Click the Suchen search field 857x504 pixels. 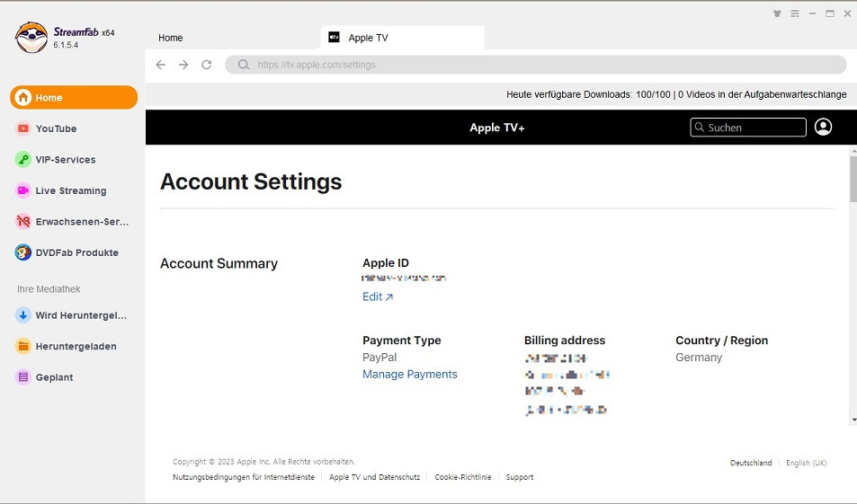[748, 128]
